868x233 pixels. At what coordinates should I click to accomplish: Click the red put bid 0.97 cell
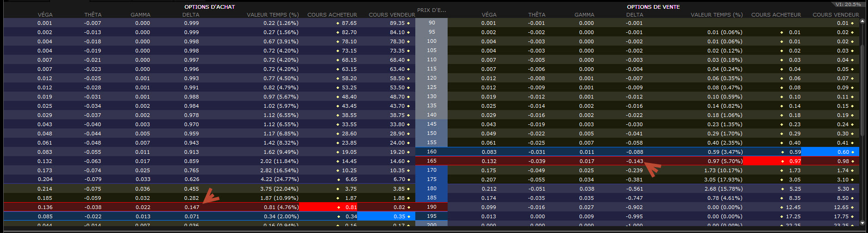tap(772, 161)
